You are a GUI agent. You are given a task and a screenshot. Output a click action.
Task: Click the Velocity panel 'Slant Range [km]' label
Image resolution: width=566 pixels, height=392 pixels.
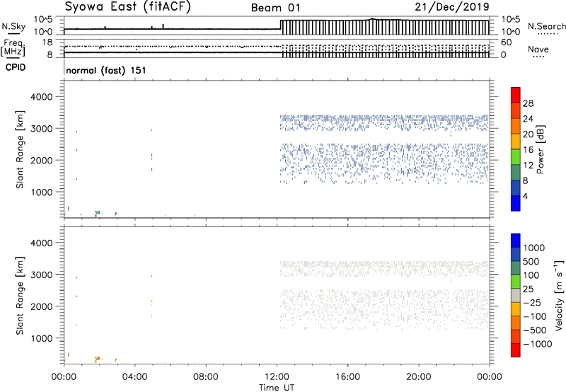20,296
